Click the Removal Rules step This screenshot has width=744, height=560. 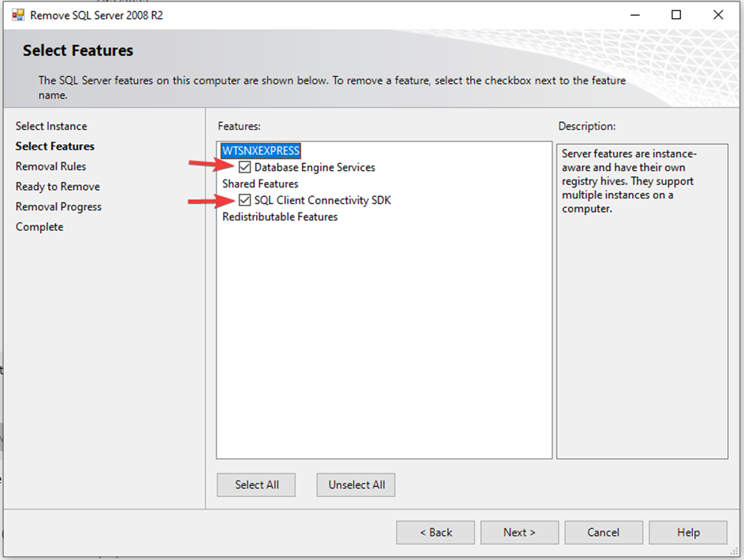[x=51, y=166]
